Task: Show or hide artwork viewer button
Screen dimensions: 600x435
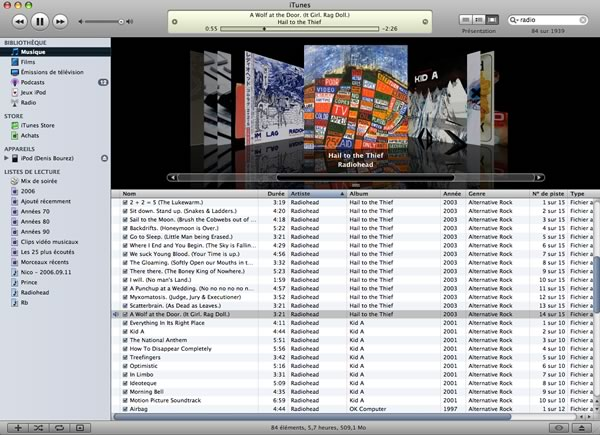Action: pos(80,428)
